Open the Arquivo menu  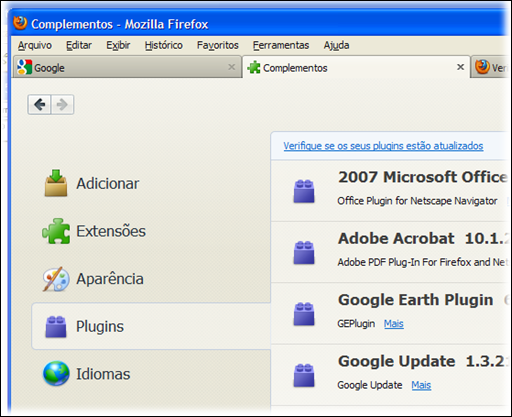tap(35, 45)
